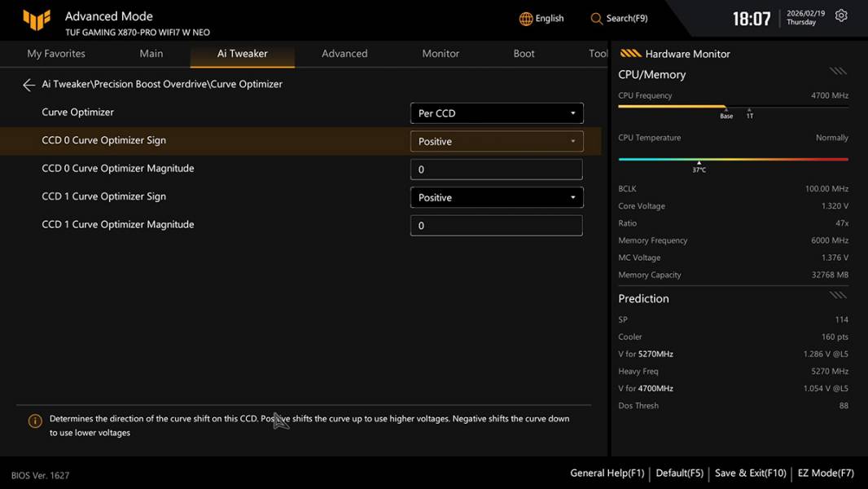Click the CCD 0 Curve Optimizer Magnitude field
The height and width of the screenshot is (489, 868).
coord(496,170)
